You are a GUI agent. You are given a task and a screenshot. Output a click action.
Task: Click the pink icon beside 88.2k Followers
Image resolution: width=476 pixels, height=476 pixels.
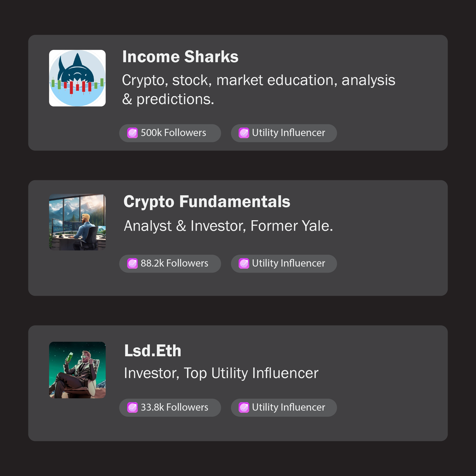click(132, 263)
